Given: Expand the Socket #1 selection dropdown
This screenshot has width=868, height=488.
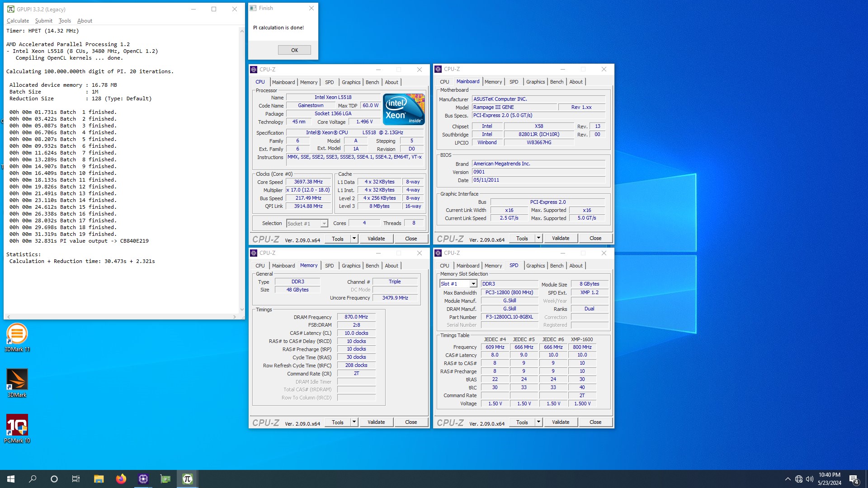Looking at the screenshot, I should point(324,224).
